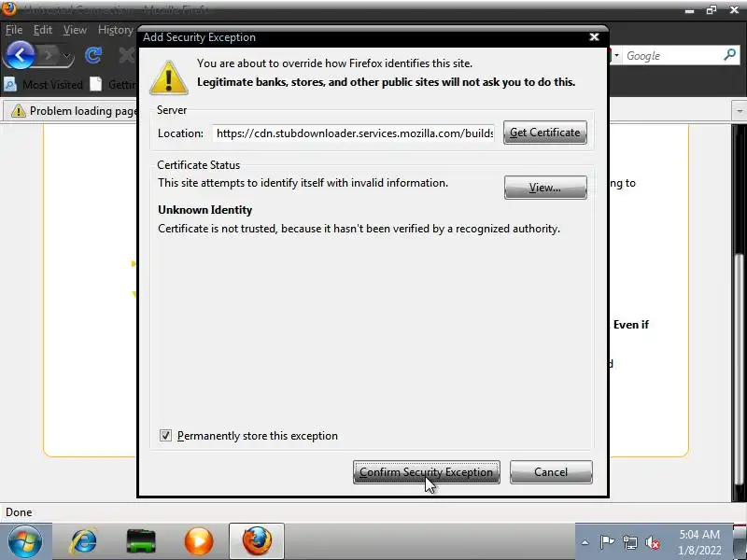Screen dimensions: 747x560
Task: Click the Firefox Back arrow button
Action: [x=19, y=55]
